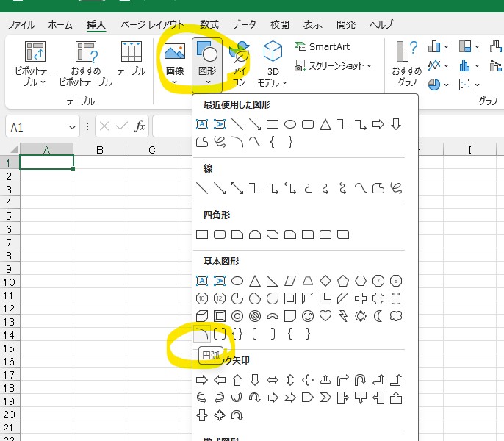This screenshot has width=504, height=441.
Task: Open the ページ レイアウト tab
Action: click(152, 24)
